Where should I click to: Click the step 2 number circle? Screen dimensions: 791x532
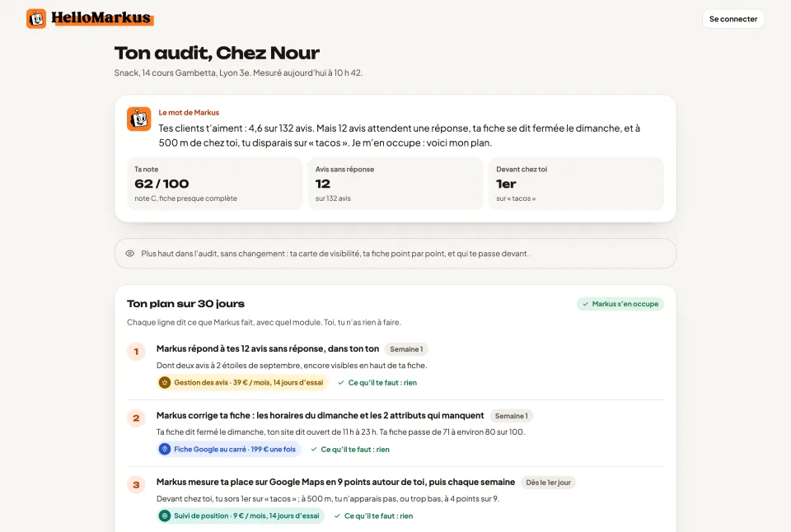click(136, 418)
